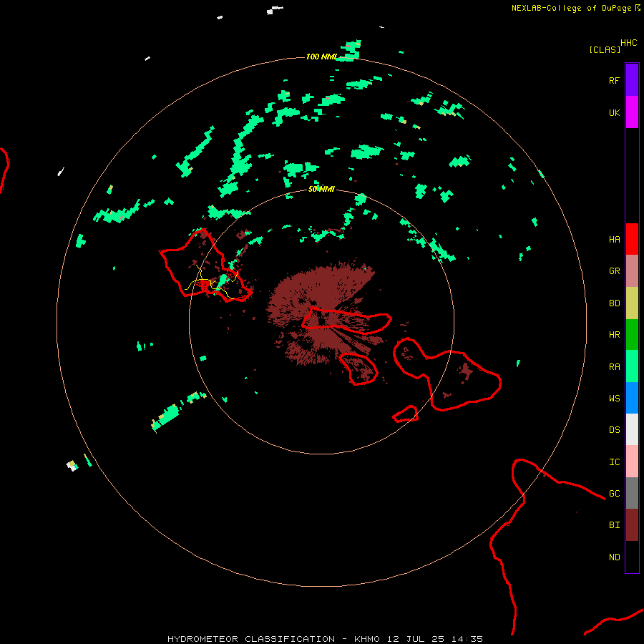The height and width of the screenshot is (644, 644).
Task: Click the BD legend label
Action: [615, 303]
